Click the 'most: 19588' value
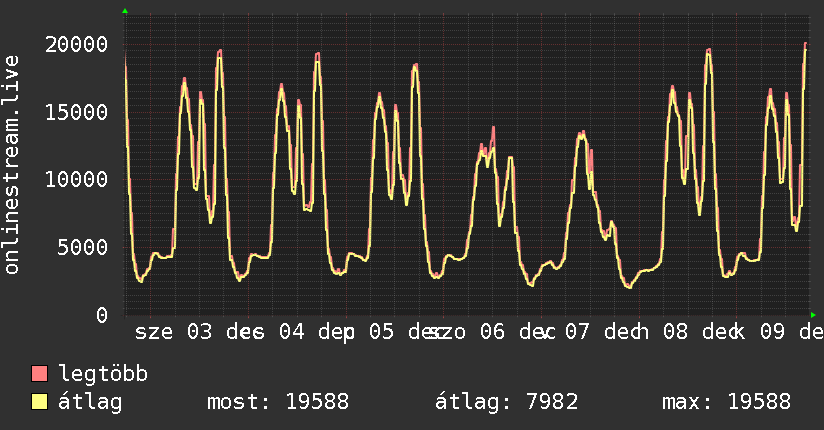Image resolution: width=824 pixels, height=430 pixels. click(x=278, y=402)
